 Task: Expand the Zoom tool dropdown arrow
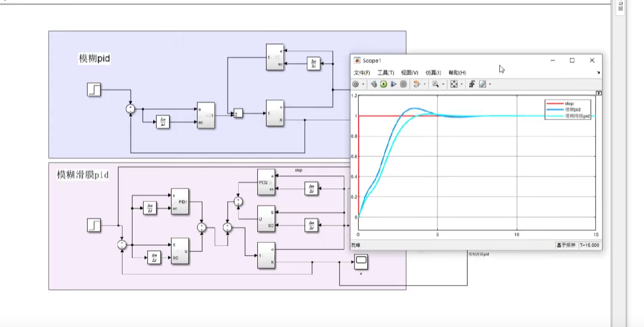[x=443, y=85]
